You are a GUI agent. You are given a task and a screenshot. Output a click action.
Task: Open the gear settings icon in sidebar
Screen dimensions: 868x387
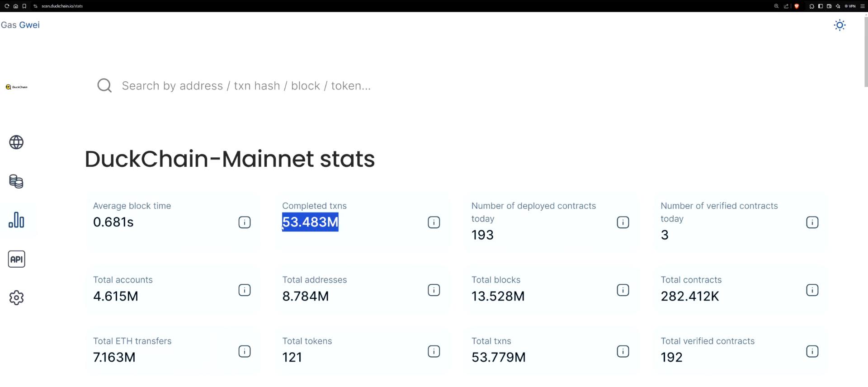pyautogui.click(x=16, y=297)
